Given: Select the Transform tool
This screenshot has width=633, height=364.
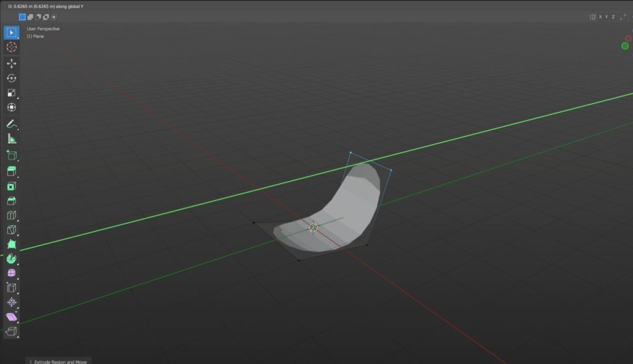Looking at the screenshot, I should [11, 108].
